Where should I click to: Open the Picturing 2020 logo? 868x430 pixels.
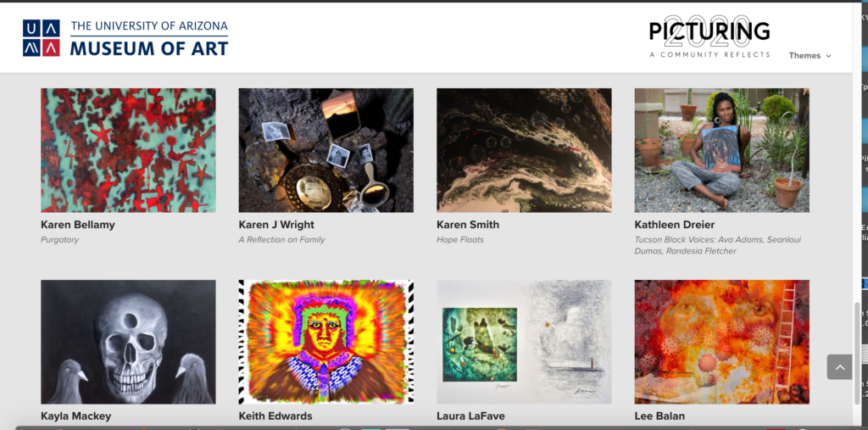(x=709, y=36)
